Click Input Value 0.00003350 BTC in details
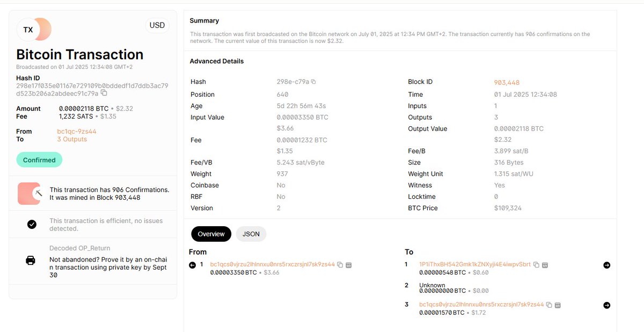This screenshot has height=332, width=644. (302, 117)
